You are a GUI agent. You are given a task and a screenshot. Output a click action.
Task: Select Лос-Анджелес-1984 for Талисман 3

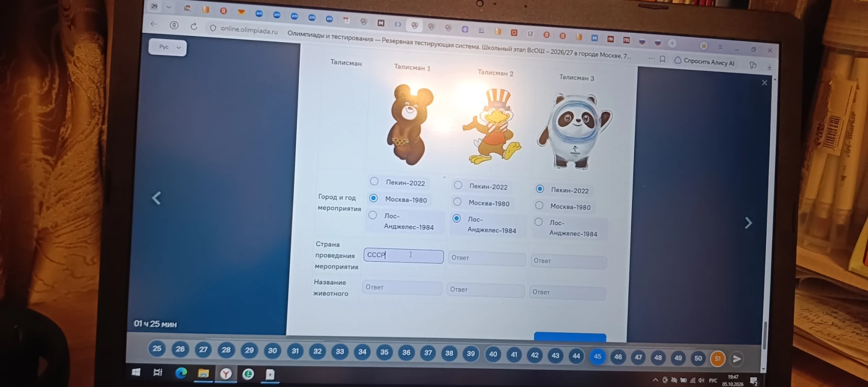(539, 222)
